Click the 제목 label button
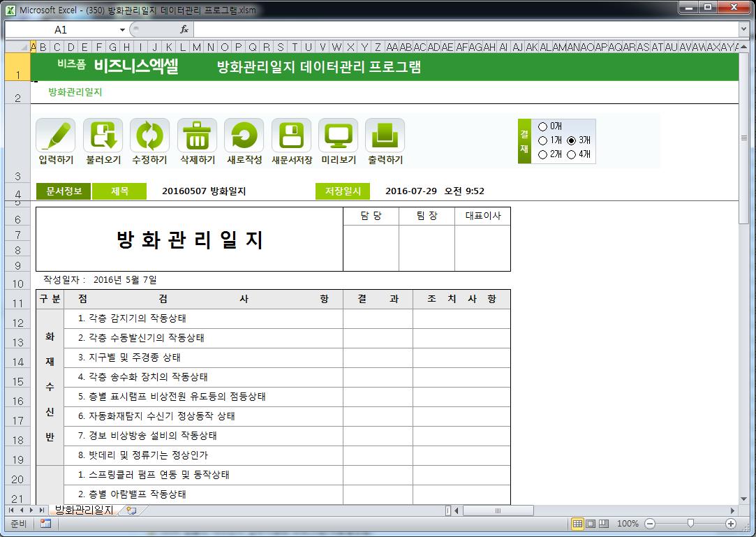Viewport: 756px width, 537px height. 119,191
